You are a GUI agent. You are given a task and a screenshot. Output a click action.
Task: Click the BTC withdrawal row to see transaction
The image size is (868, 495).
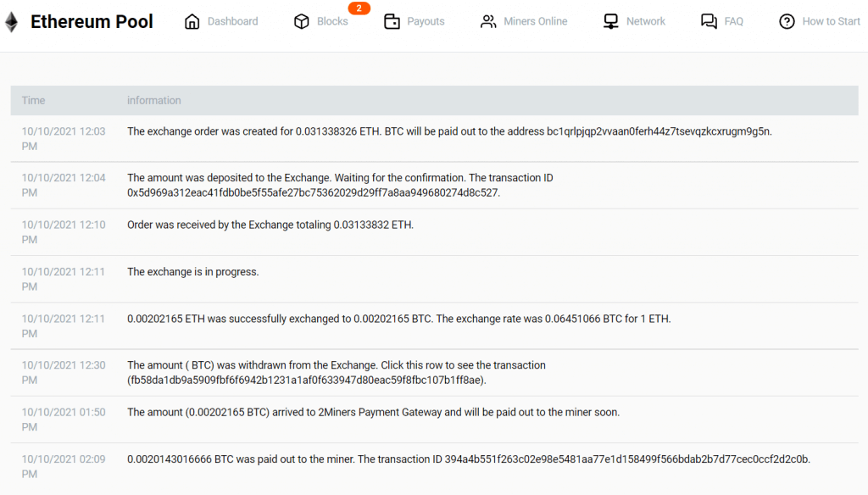pyautogui.click(x=434, y=372)
